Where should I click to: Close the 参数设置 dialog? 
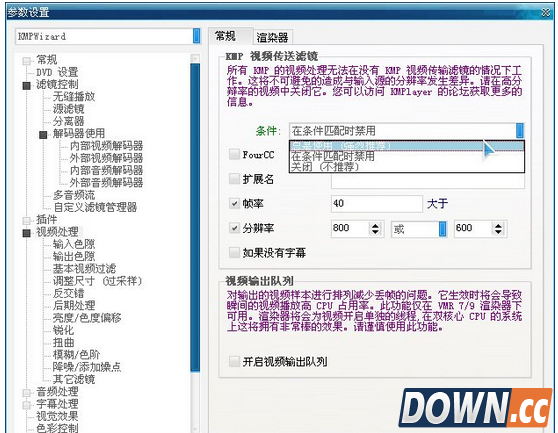pos(545,12)
